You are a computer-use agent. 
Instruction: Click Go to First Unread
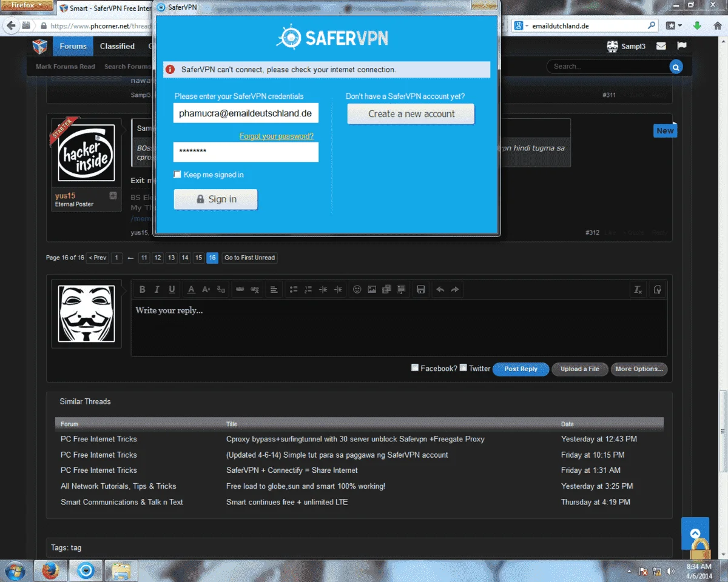click(x=250, y=258)
